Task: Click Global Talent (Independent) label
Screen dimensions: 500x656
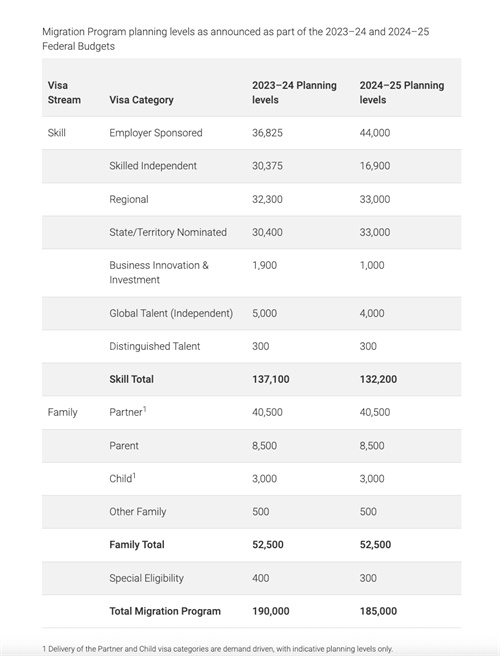Action: pos(171,313)
